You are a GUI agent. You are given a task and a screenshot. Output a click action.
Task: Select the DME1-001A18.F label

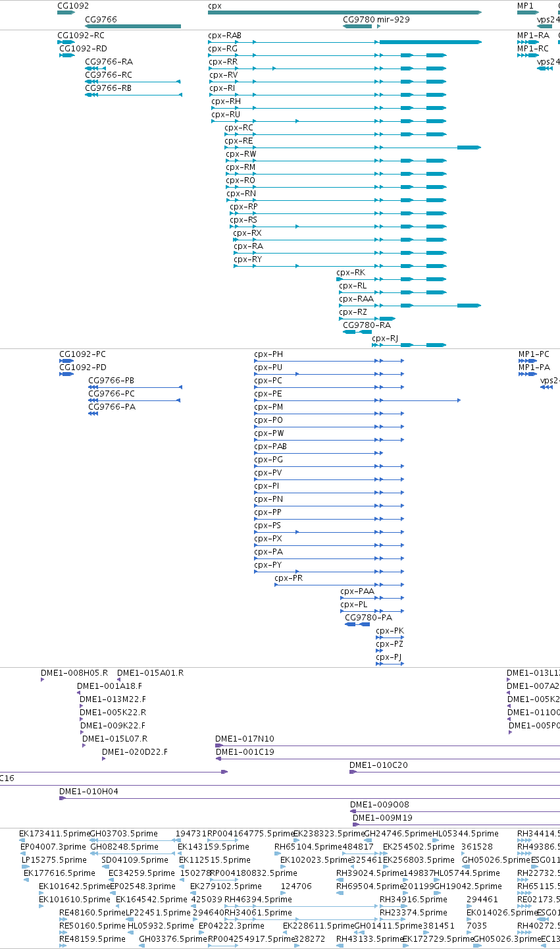pyautogui.click(x=109, y=686)
